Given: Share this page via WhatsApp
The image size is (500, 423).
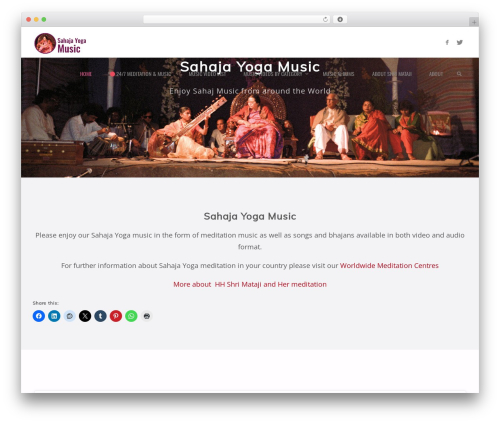Looking at the screenshot, I should pyautogui.click(x=131, y=316).
